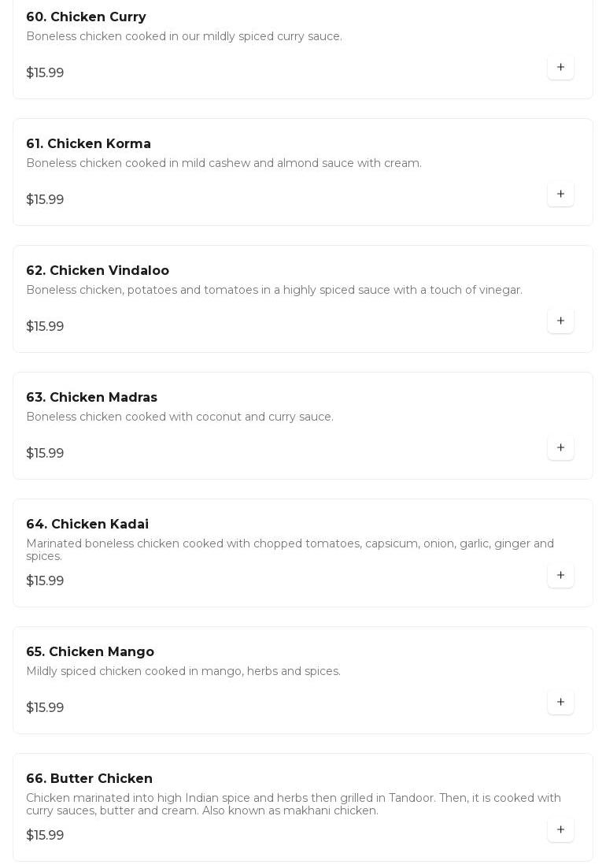Screen dimensions: 606x868
Task: Add Chicken Korma with the plus icon
Action: [560, 194]
